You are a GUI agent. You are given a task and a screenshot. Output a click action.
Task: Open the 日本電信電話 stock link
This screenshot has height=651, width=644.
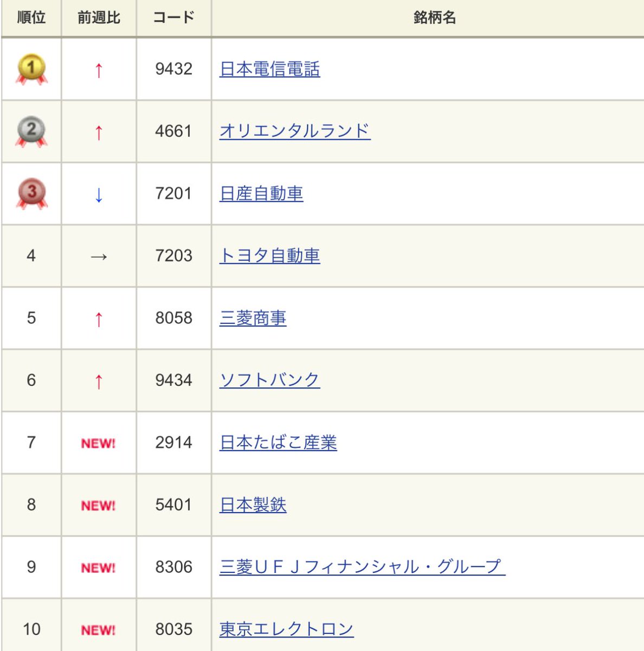[x=269, y=69]
